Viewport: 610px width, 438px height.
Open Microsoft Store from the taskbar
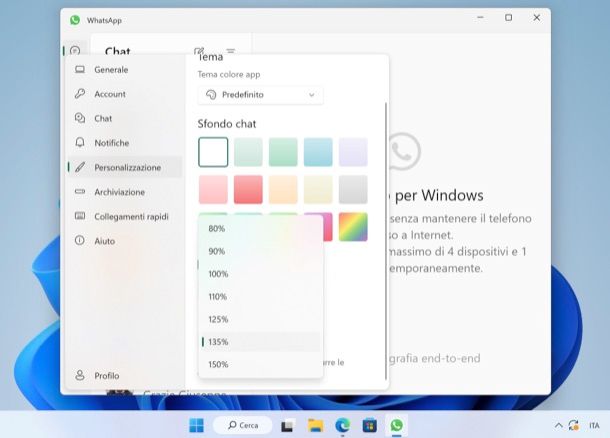[370, 425]
